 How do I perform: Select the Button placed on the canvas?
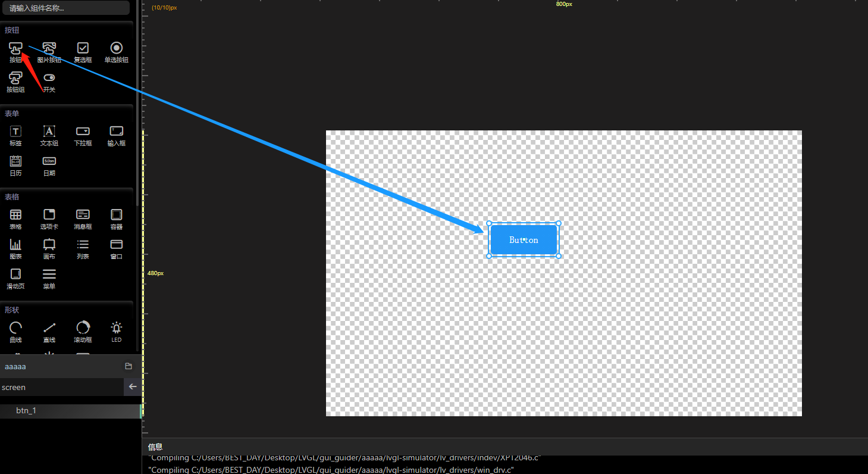coord(524,239)
